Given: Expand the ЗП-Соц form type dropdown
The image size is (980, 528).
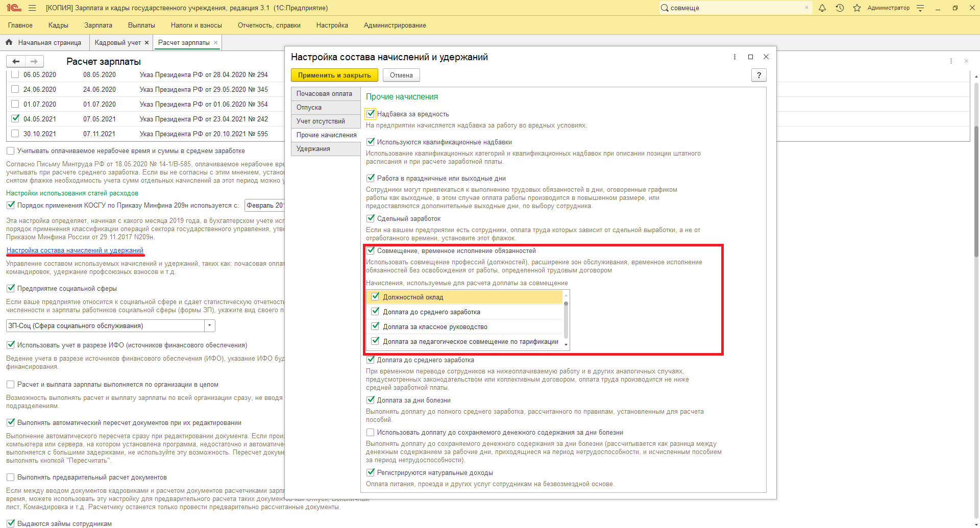Looking at the screenshot, I should (209, 325).
